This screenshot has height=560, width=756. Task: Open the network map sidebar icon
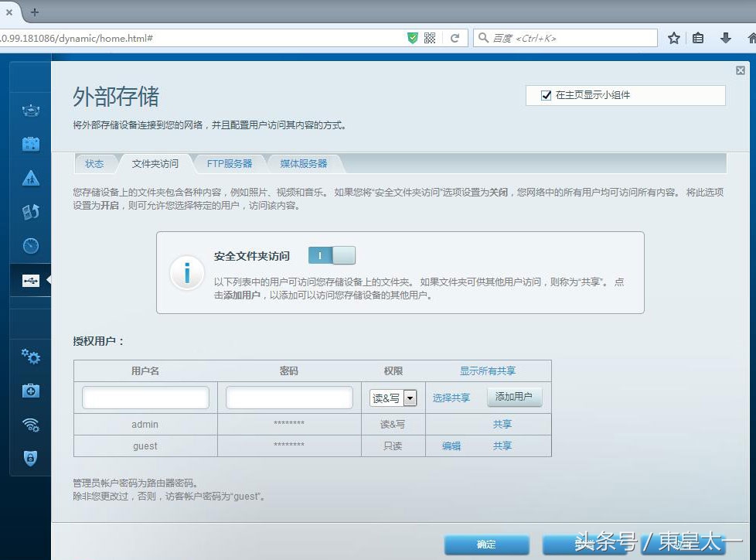tap(29, 110)
